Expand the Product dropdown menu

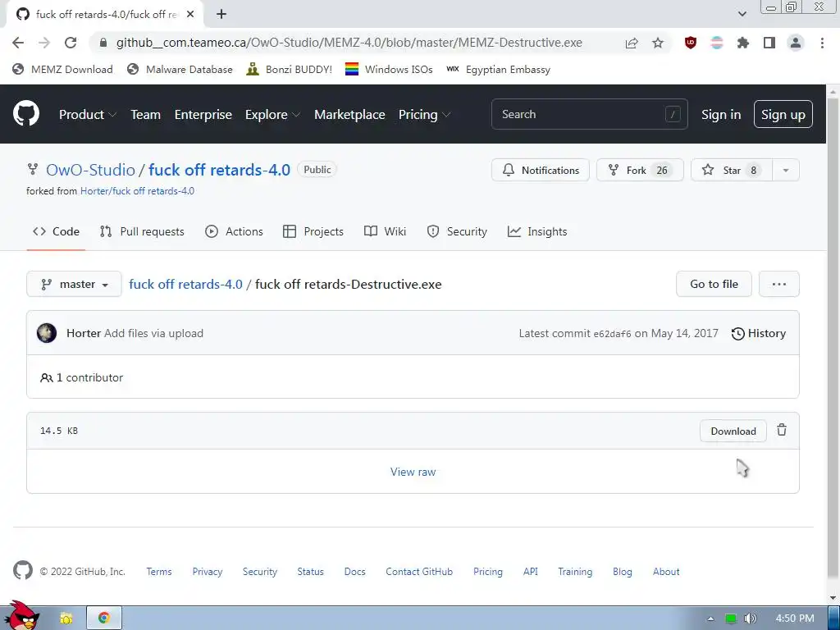(87, 115)
